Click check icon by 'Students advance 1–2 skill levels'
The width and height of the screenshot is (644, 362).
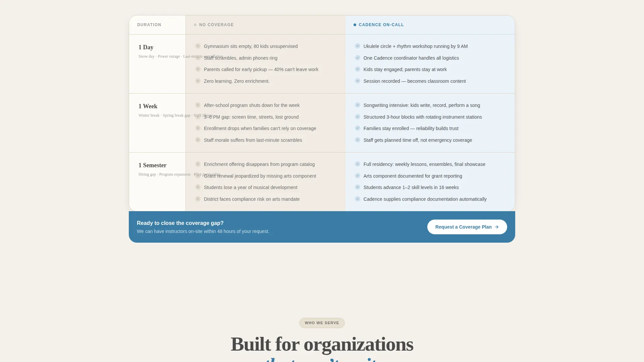pyautogui.click(x=358, y=187)
